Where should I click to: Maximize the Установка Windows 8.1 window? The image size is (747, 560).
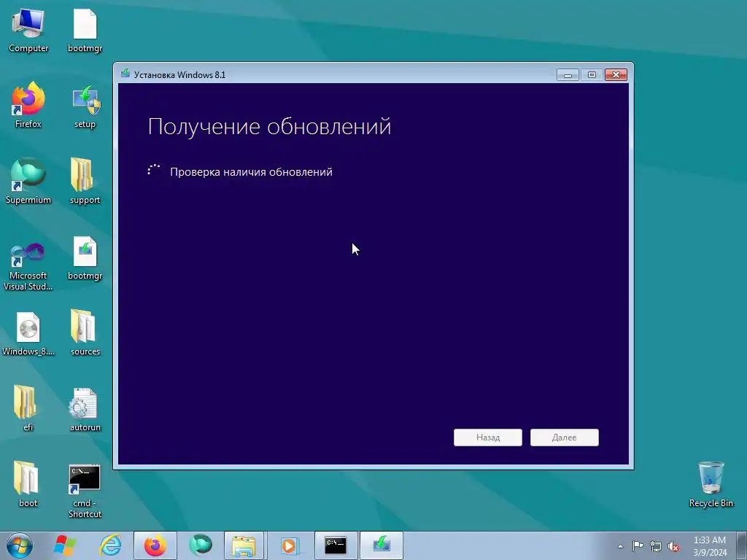pyautogui.click(x=592, y=75)
